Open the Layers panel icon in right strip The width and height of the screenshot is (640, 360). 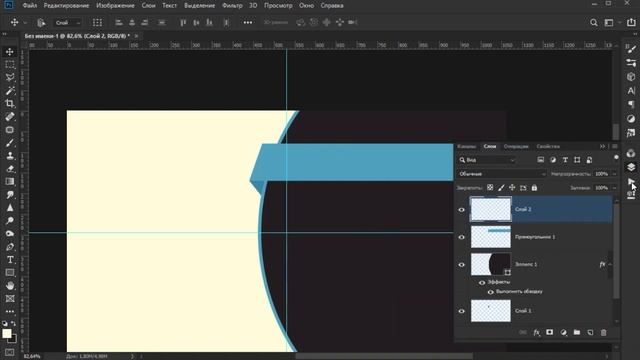tap(631, 167)
